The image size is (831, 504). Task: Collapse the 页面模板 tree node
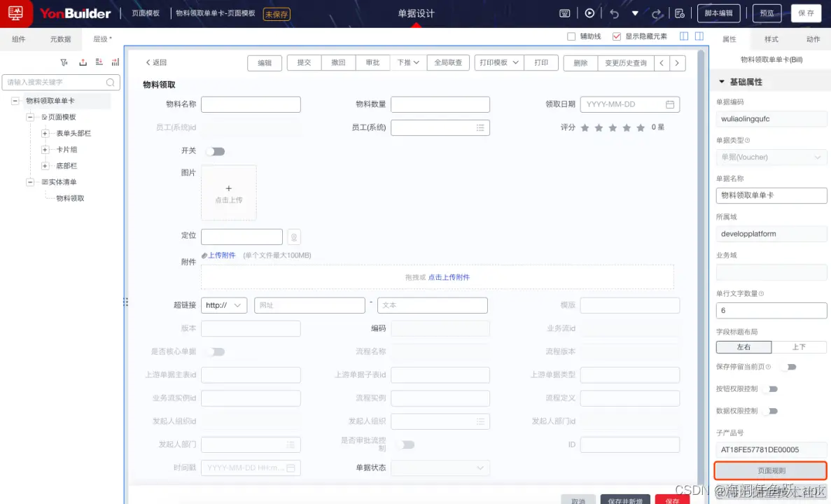30,117
